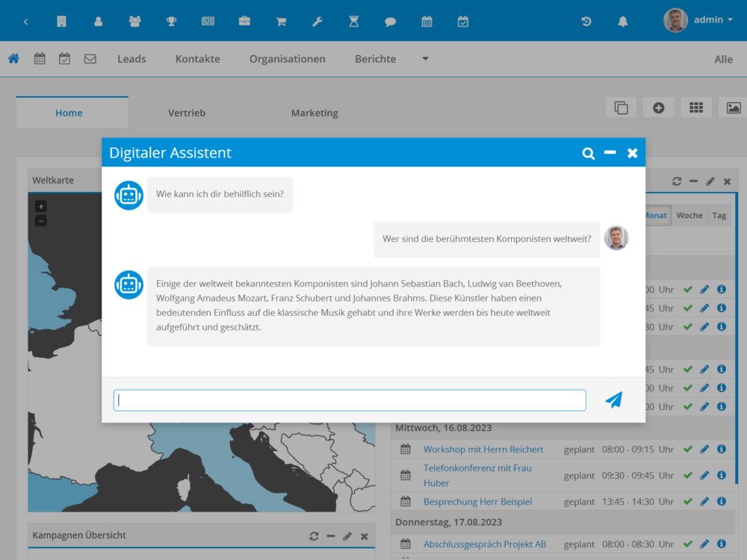747x560 pixels.
Task: Collapse the Kampagnen Übersicht panel
Action: (x=330, y=536)
